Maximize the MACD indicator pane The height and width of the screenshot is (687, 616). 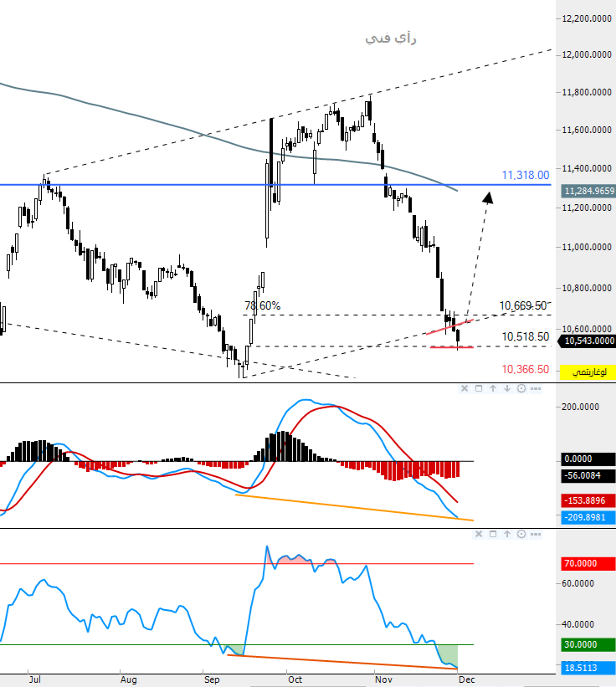point(479,388)
